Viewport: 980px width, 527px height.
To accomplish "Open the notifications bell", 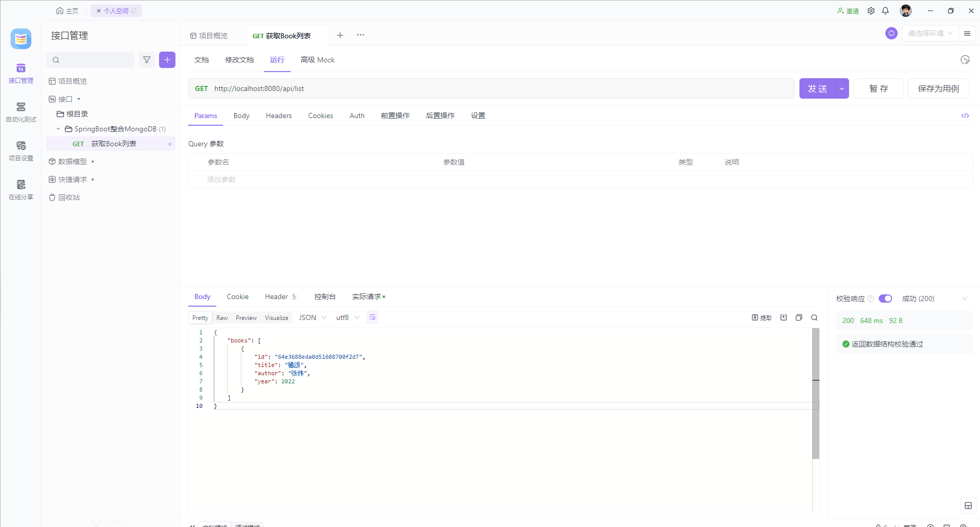I will pyautogui.click(x=885, y=11).
